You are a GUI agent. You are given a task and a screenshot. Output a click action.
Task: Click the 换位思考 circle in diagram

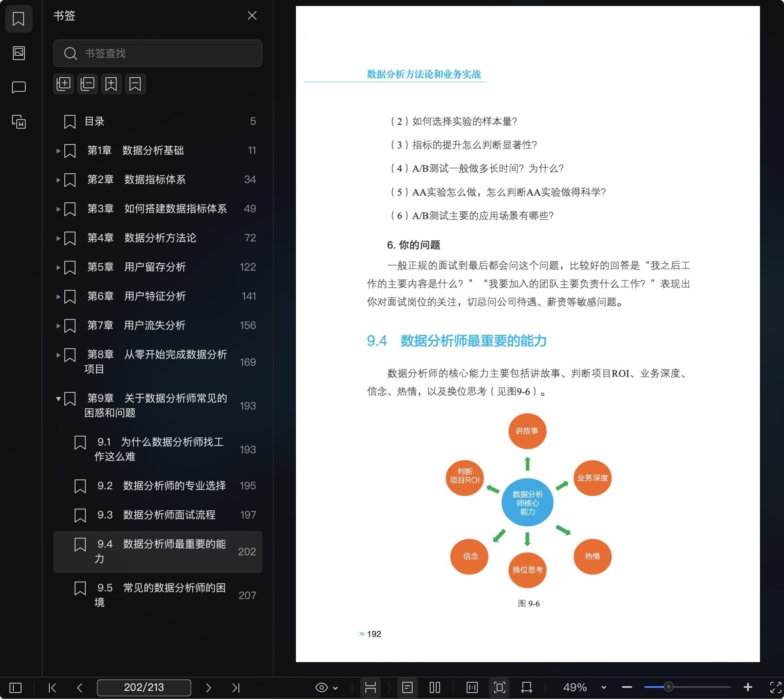(527, 570)
